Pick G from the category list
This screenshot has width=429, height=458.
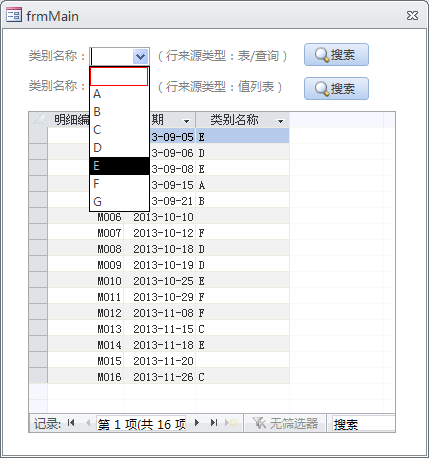click(x=119, y=202)
